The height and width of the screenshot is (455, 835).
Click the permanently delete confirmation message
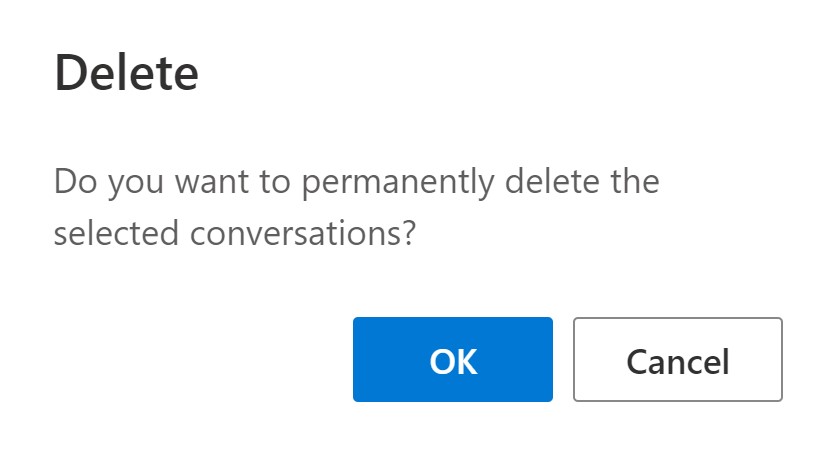tap(357, 207)
